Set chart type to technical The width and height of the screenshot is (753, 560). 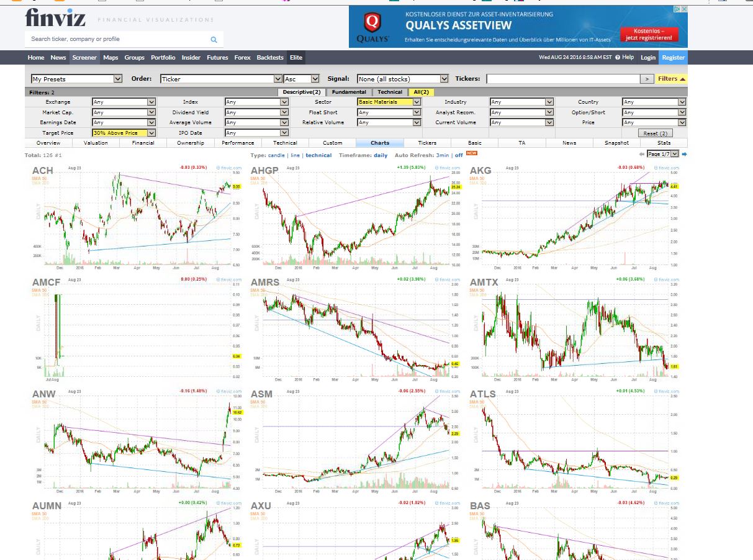pyautogui.click(x=318, y=155)
